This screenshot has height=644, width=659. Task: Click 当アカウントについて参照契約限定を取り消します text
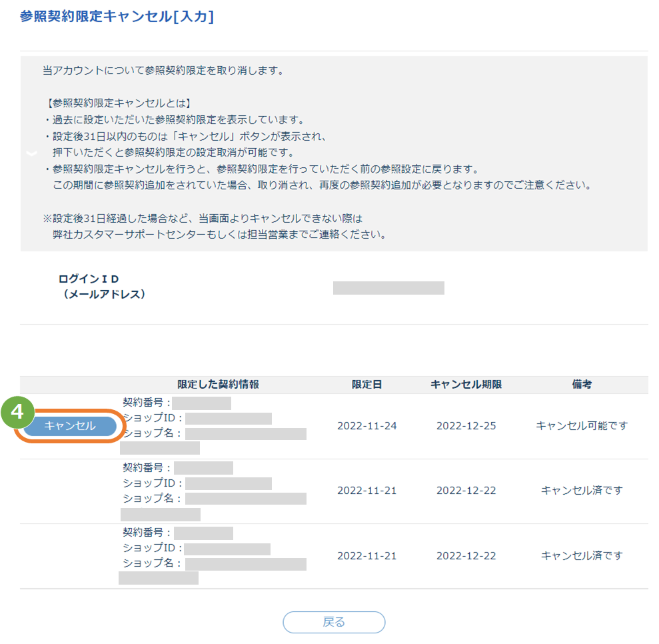click(x=164, y=71)
